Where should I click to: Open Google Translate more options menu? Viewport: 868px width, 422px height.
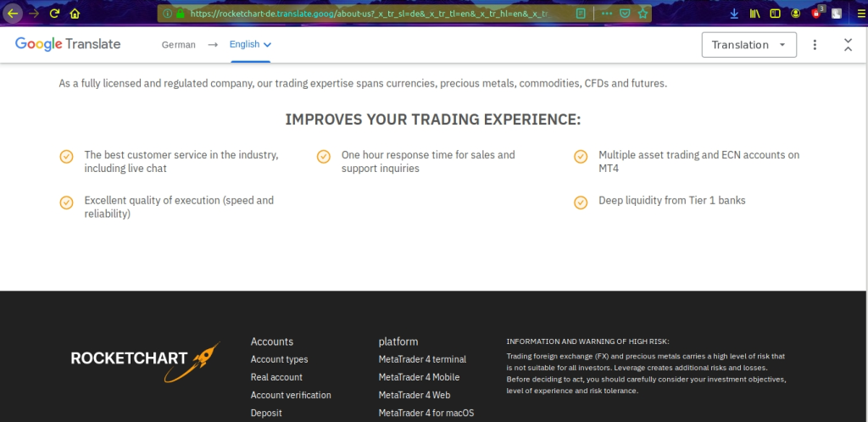tap(815, 45)
